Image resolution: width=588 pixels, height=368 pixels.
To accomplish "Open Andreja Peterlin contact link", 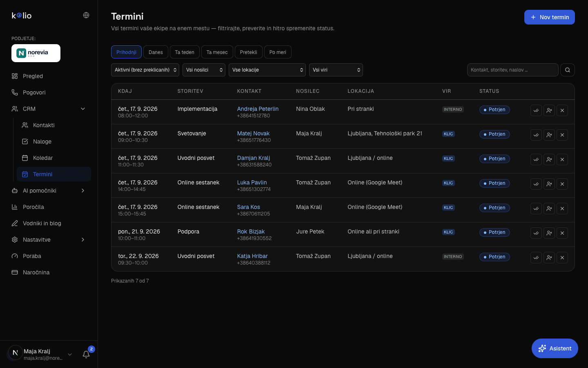I will click(258, 109).
